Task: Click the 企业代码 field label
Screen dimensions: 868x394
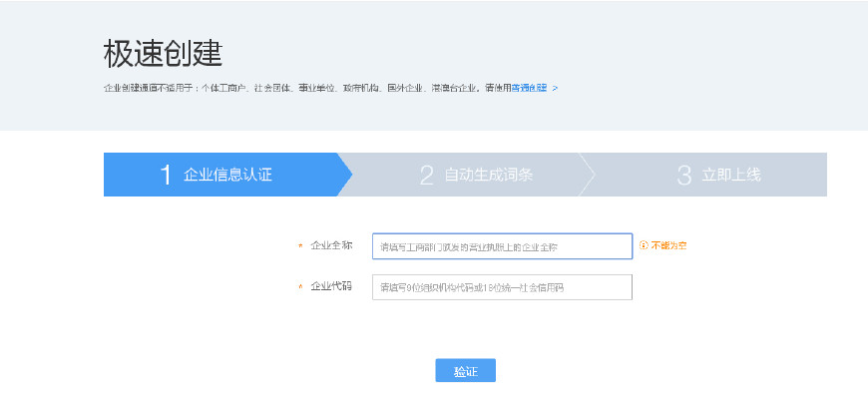Action: point(331,286)
